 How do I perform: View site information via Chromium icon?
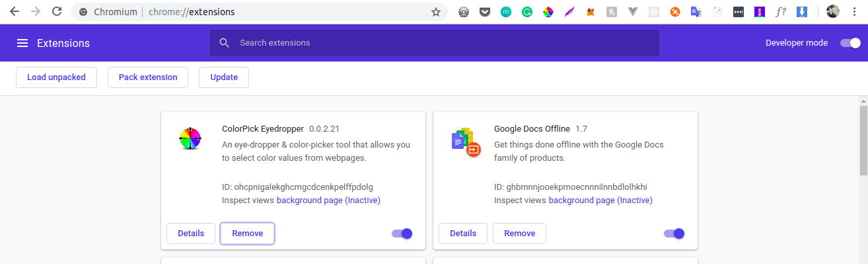(x=83, y=12)
